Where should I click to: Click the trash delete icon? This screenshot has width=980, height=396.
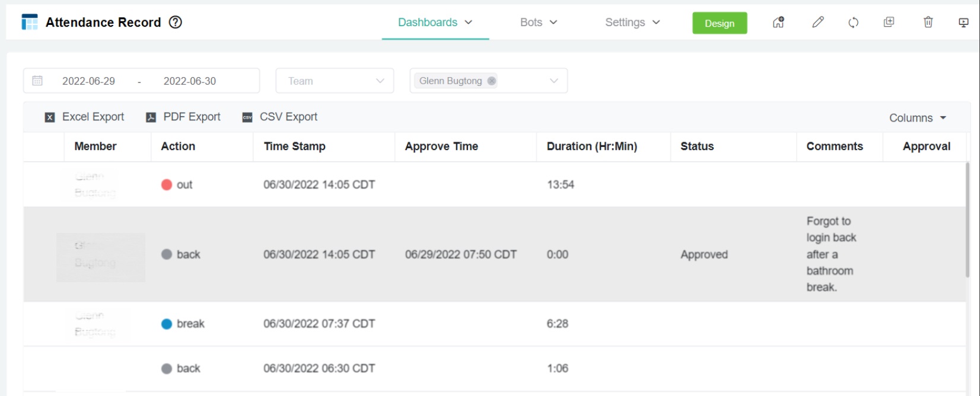coord(928,23)
